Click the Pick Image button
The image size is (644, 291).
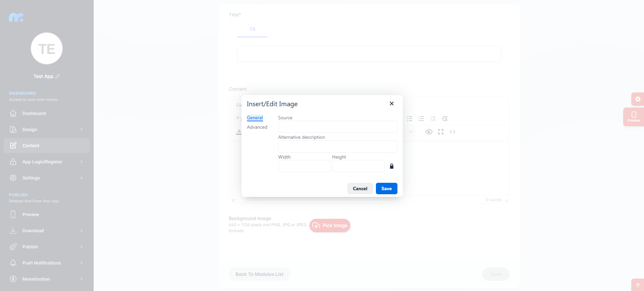point(330,225)
